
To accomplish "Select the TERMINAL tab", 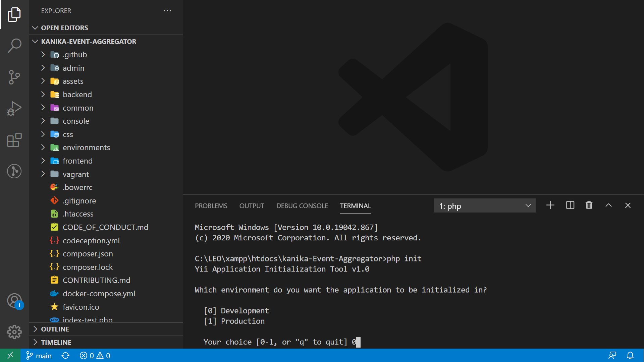I will (x=355, y=206).
